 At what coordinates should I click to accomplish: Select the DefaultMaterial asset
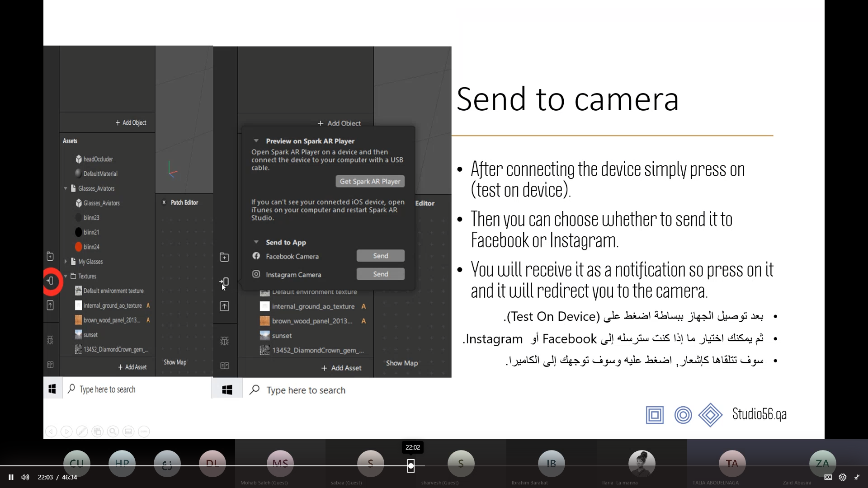(96, 174)
